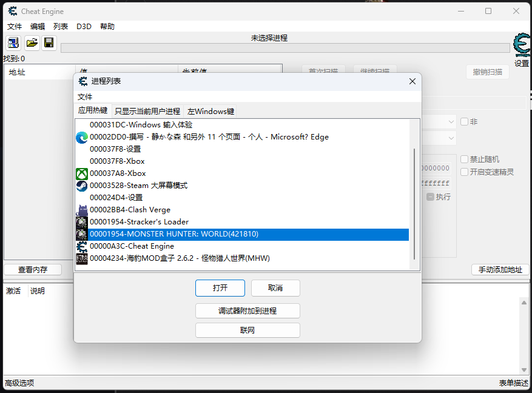The image size is (532, 393).
Task: Click the open file folder icon
Action: point(32,42)
